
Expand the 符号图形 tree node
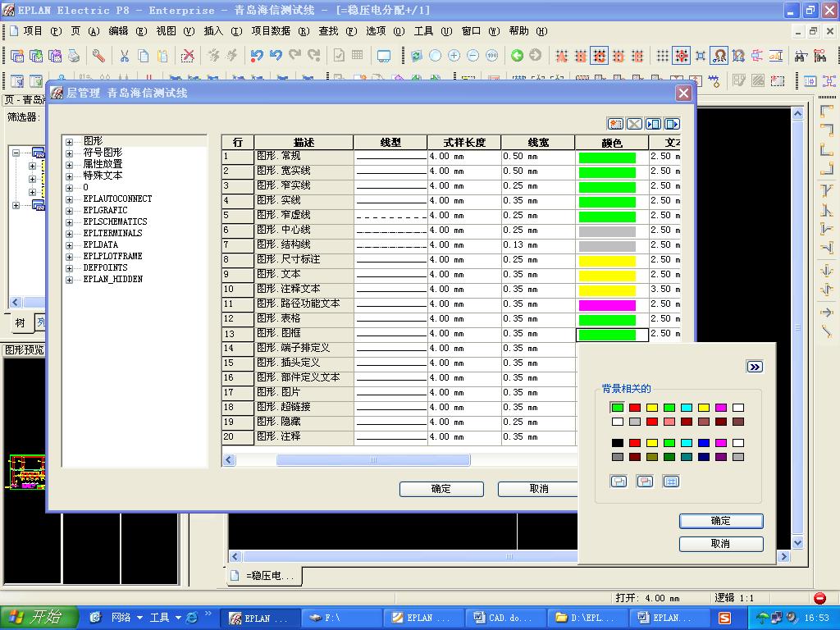coord(69,153)
